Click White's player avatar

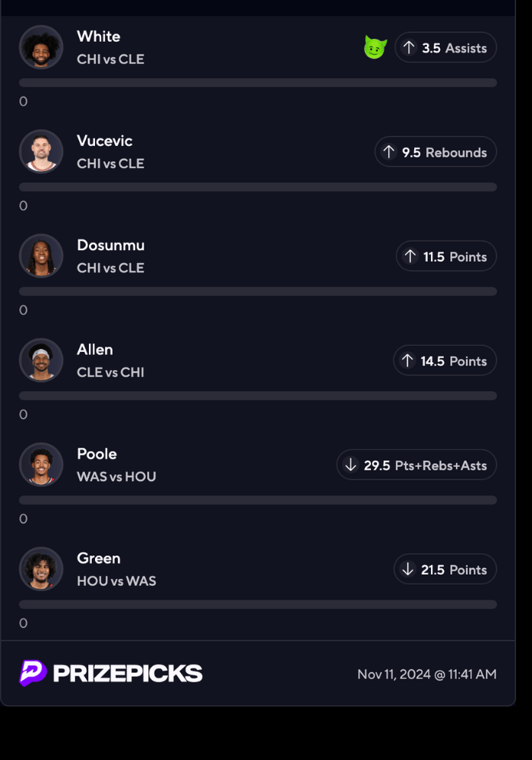click(x=41, y=47)
